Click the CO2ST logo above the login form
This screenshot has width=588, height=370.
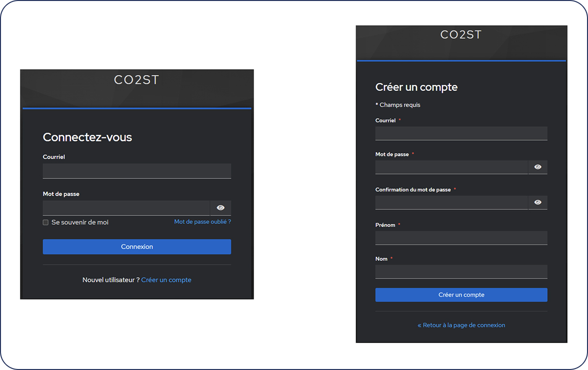(136, 80)
